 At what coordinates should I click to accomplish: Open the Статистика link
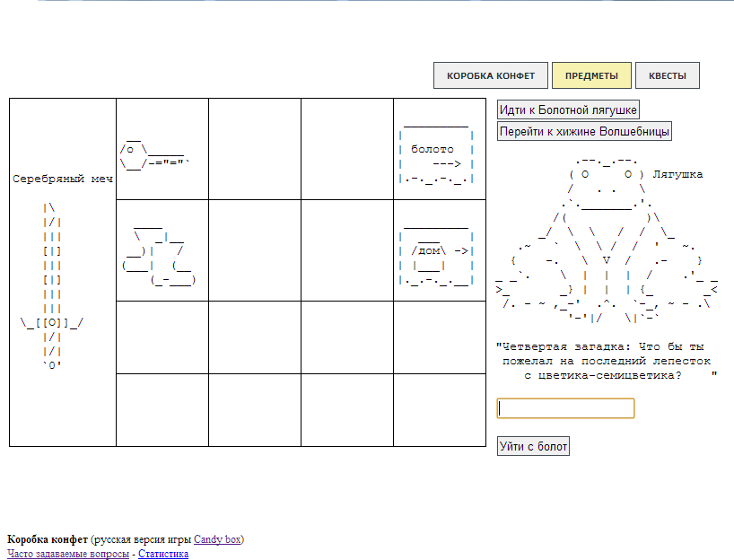[163, 554]
